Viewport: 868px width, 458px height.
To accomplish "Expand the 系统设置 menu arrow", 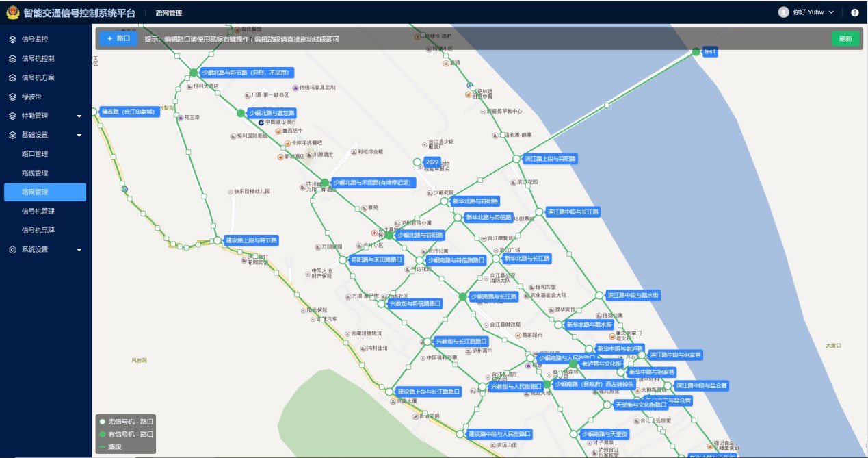I will click(79, 250).
